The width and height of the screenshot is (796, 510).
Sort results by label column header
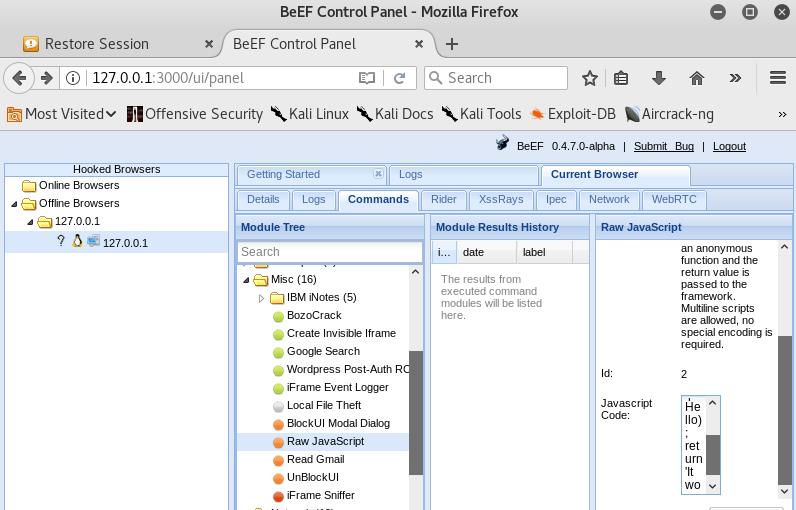[x=545, y=252]
